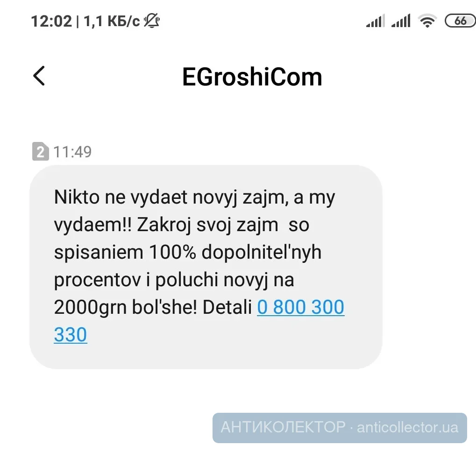Tap the battery 66 indicator
The image size is (476, 452).
460,21
